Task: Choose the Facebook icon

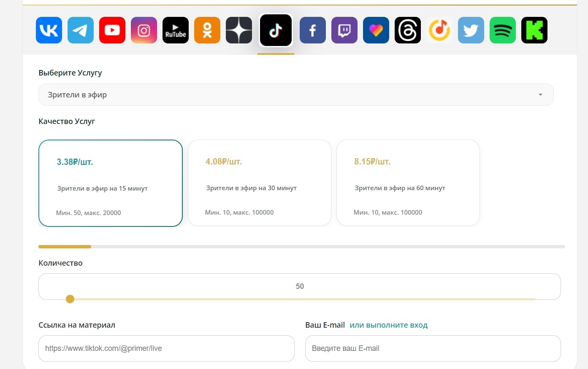Action: click(313, 30)
